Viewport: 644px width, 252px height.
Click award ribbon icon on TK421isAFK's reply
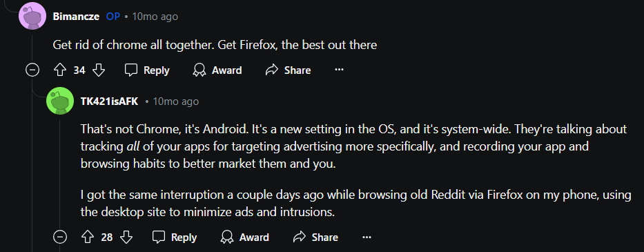coord(227,238)
